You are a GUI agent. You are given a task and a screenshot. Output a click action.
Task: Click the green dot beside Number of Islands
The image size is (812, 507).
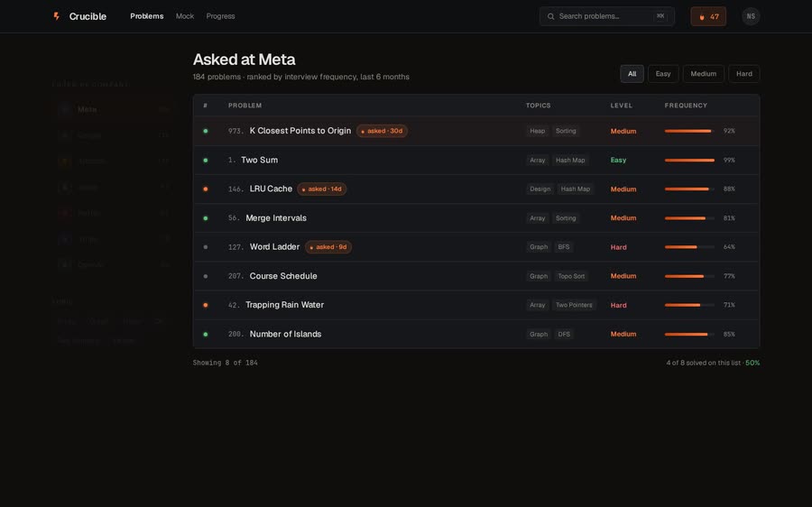pyautogui.click(x=206, y=334)
